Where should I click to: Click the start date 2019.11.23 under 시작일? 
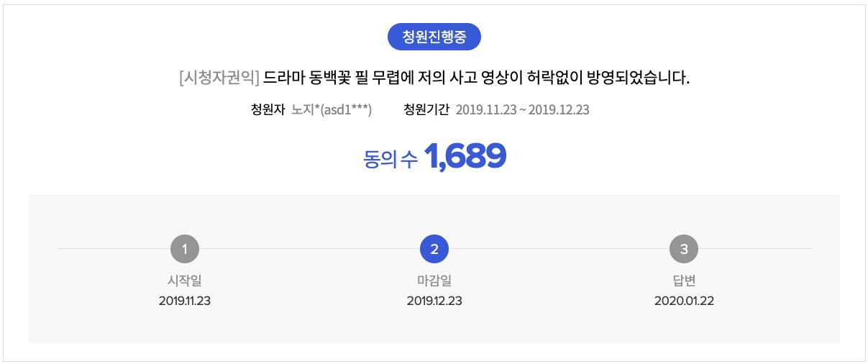pos(185,301)
